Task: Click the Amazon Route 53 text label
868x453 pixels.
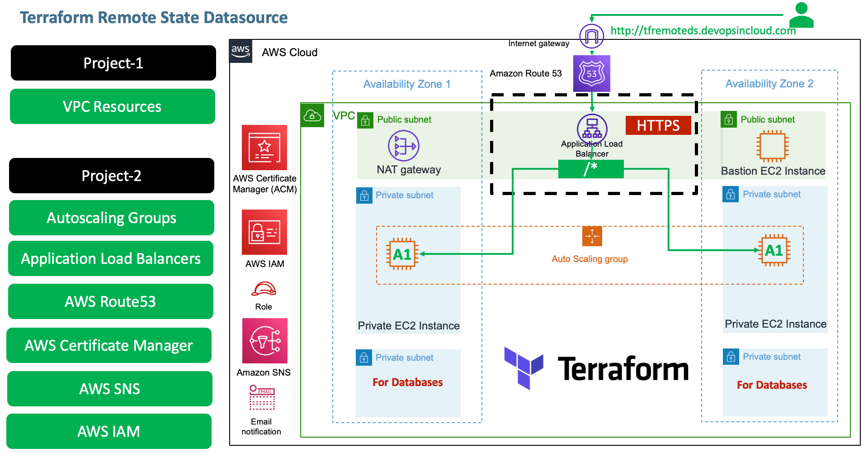Action: [526, 73]
